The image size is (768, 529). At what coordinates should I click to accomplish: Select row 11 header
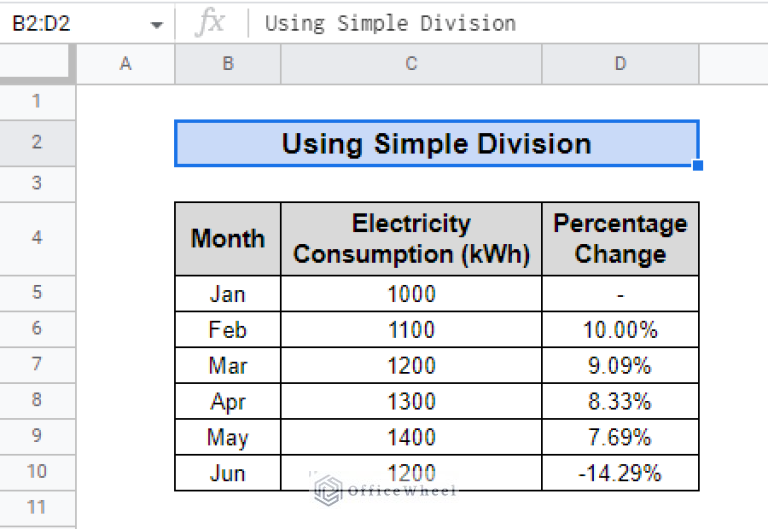[38, 508]
